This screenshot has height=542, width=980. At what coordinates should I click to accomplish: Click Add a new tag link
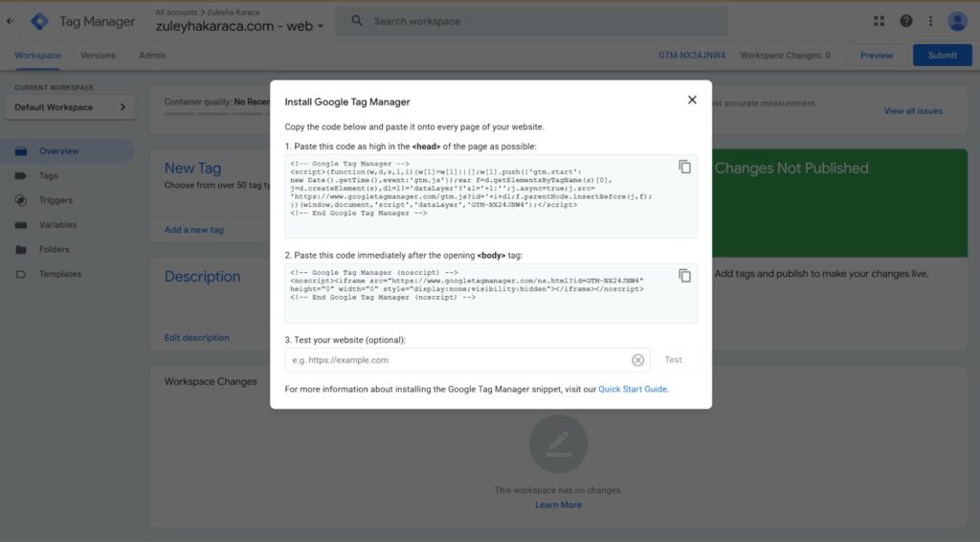point(193,230)
